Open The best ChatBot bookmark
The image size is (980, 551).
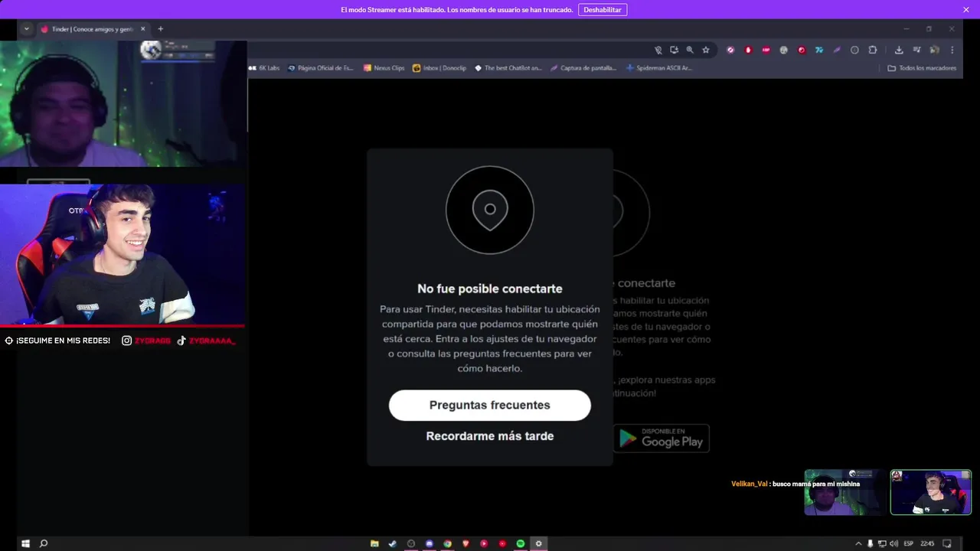(x=508, y=68)
